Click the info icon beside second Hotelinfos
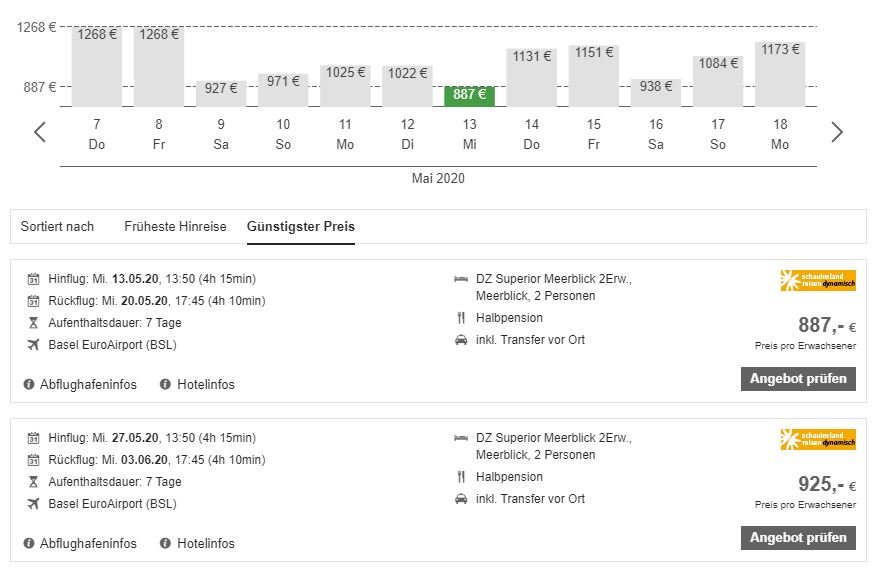Viewport: 877px width, 568px height. coord(165,543)
